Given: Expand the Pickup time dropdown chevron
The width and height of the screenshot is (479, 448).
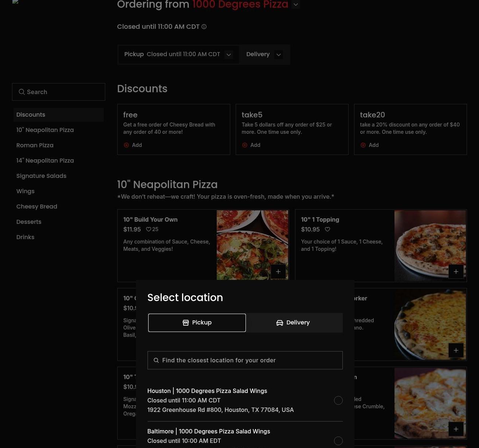Looking at the screenshot, I should [229, 55].
